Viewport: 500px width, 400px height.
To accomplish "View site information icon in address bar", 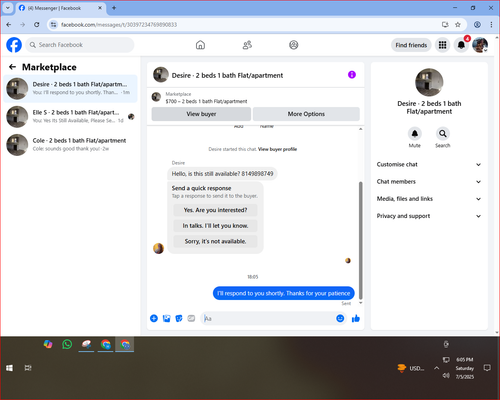I will click(53, 25).
